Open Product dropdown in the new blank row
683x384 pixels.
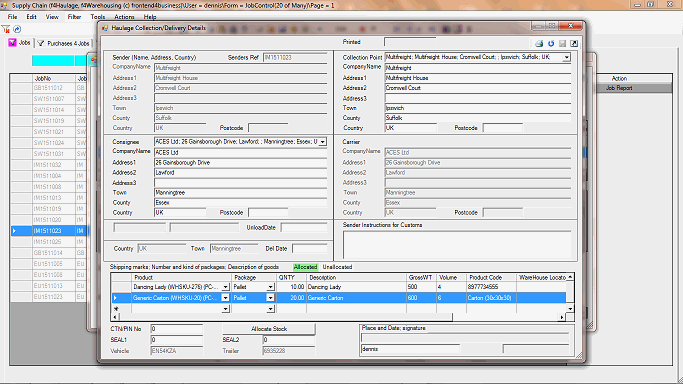pos(225,309)
